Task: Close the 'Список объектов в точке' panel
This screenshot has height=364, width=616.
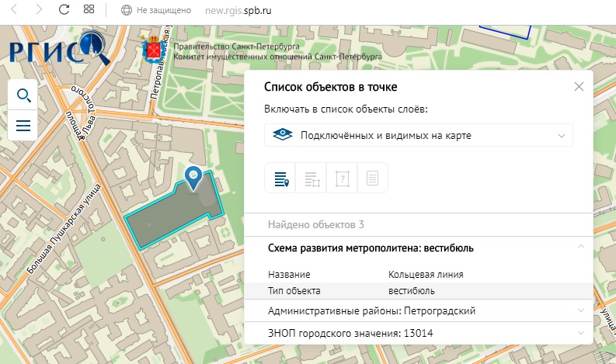Action: click(579, 87)
